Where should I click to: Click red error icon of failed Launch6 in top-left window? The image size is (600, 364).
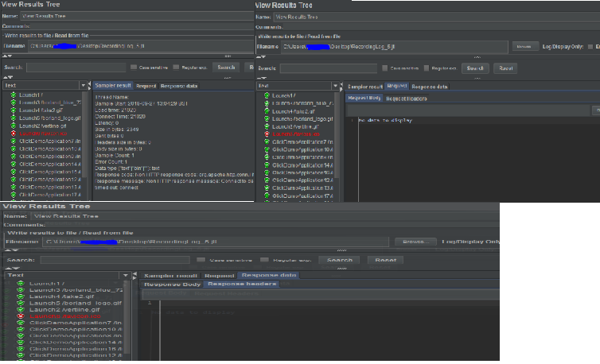point(13,134)
